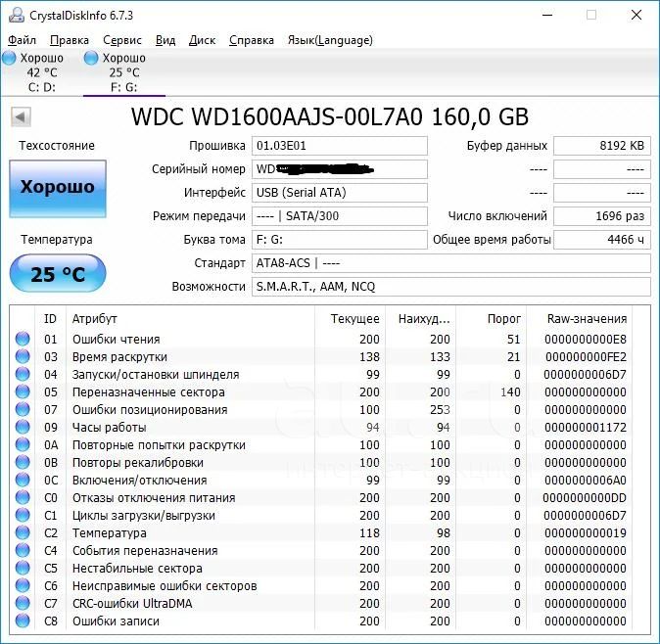Click the status orb beside Температура attribute
660x644 pixels.
[x=23, y=533]
